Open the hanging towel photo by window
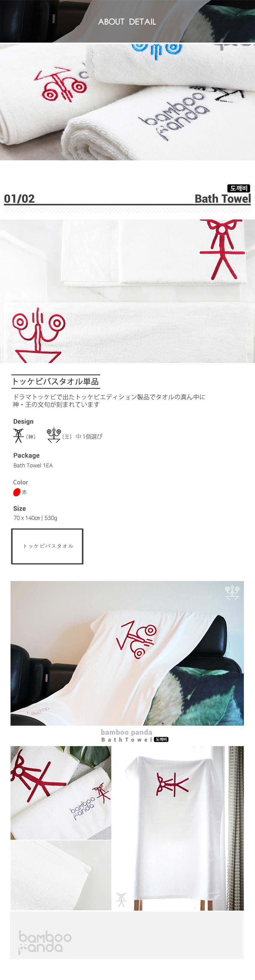Image resolution: width=255 pixels, height=980 pixels. pos(179,828)
